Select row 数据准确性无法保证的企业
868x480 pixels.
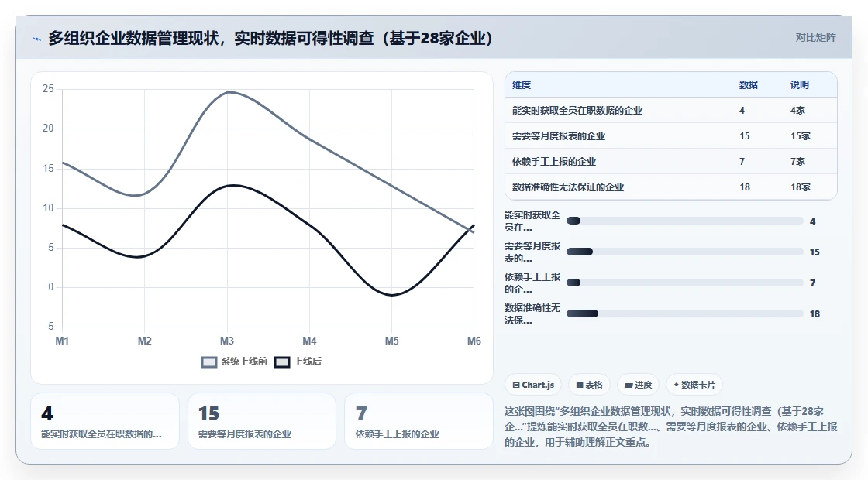tap(671, 187)
